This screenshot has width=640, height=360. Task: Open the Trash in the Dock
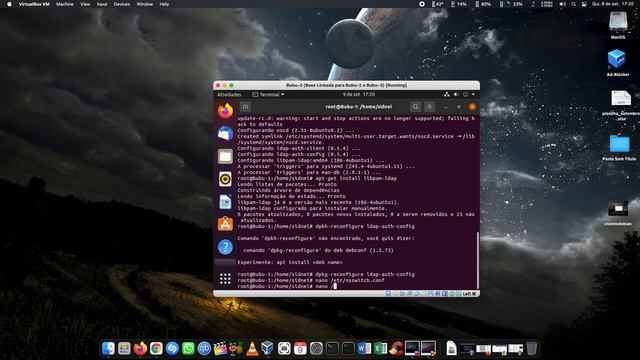coord(531,348)
